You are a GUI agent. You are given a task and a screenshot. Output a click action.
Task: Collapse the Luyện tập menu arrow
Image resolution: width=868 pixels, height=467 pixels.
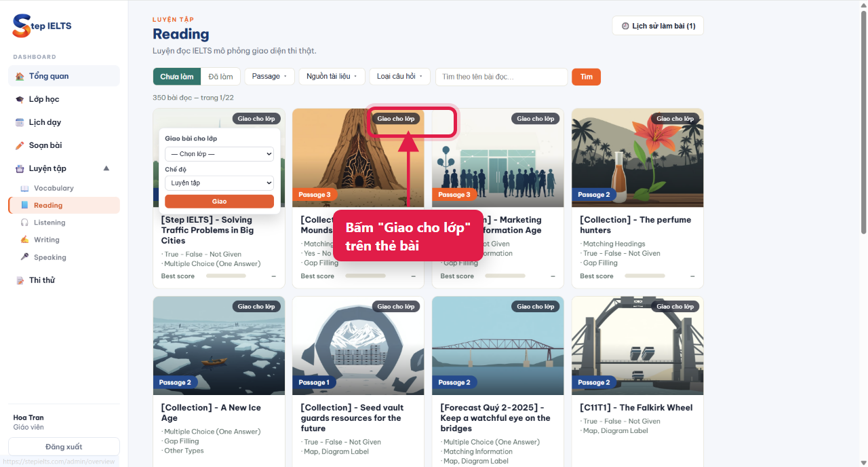106,168
